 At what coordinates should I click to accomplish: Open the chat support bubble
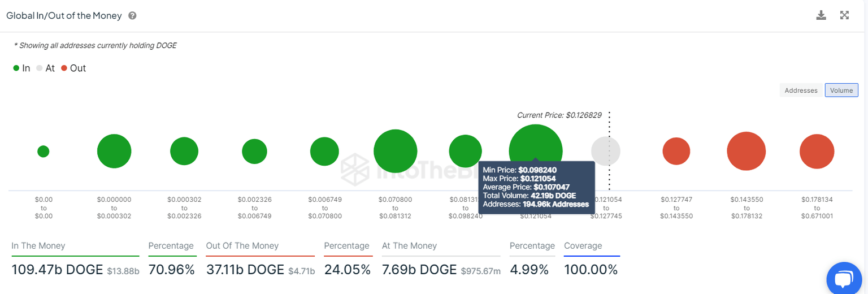pos(843,279)
